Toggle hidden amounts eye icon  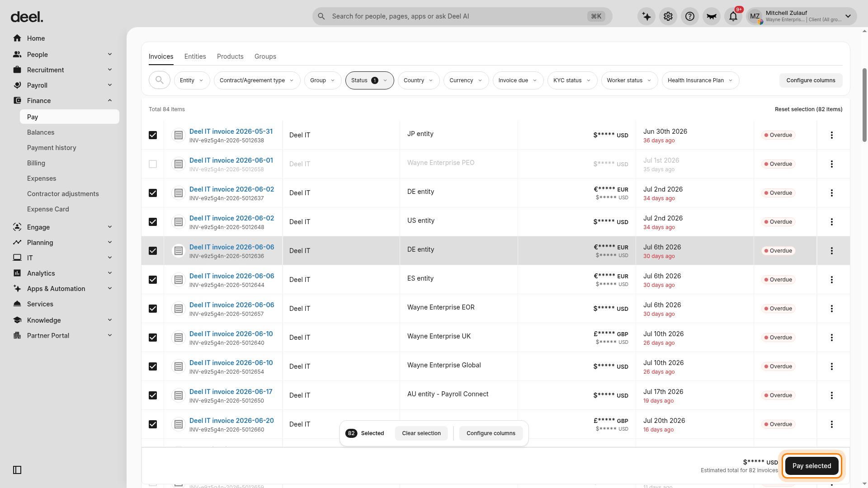click(x=712, y=16)
